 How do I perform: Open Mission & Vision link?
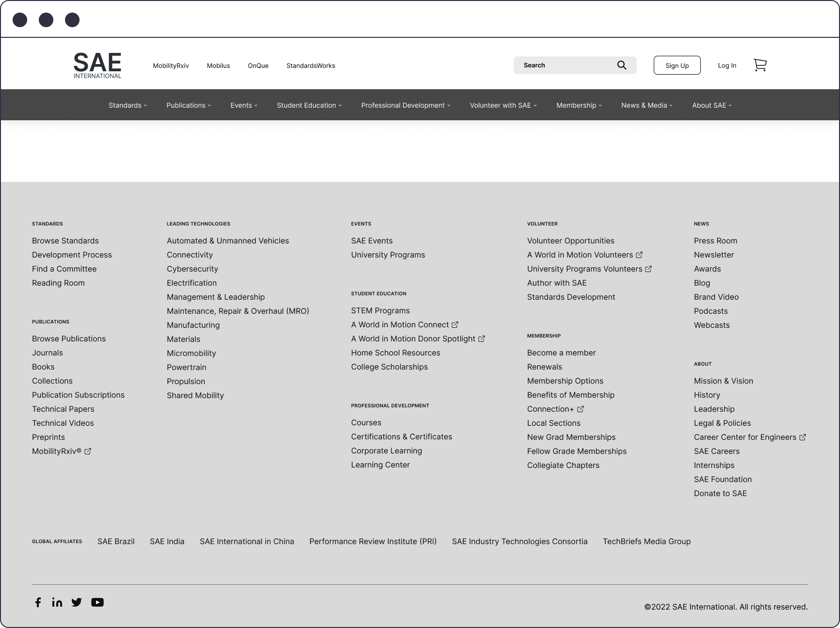coord(724,381)
